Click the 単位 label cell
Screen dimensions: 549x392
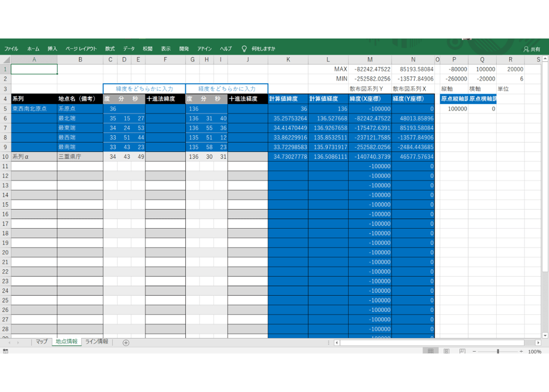pos(510,89)
